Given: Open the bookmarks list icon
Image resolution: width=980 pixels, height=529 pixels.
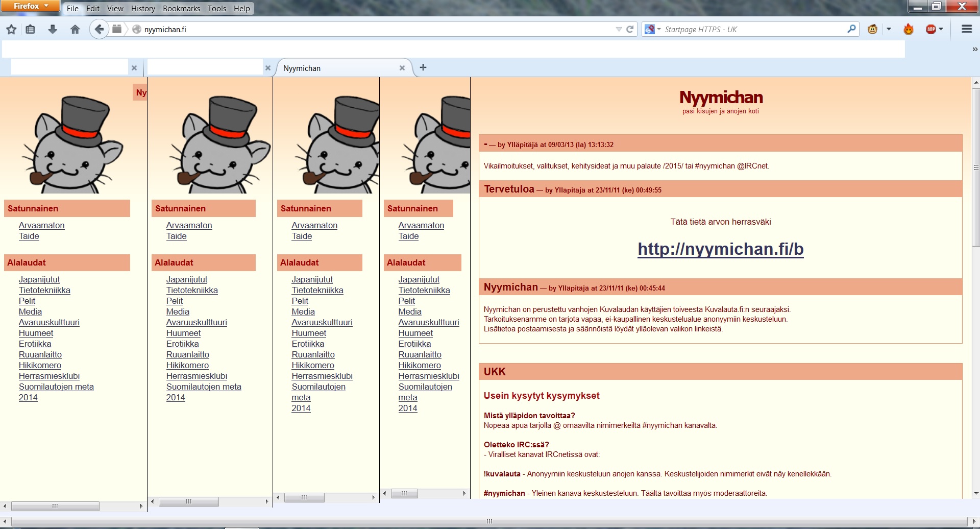Looking at the screenshot, I should click(x=31, y=30).
